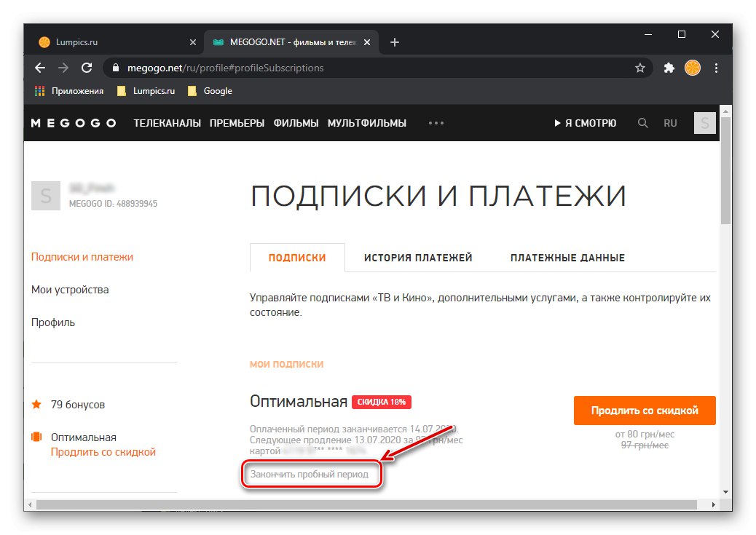The width and height of the screenshot is (756, 535).
Task: Open the Lumpics.ru bookmark folder
Action: (146, 91)
